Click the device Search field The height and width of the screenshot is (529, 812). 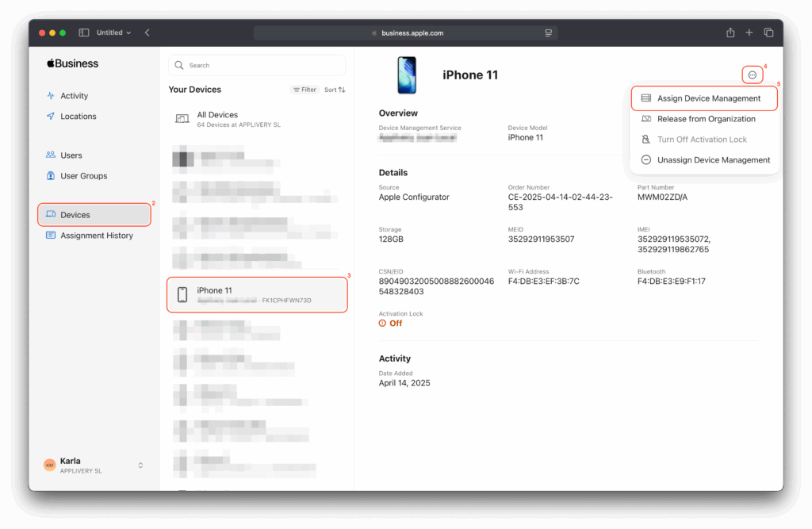point(258,66)
